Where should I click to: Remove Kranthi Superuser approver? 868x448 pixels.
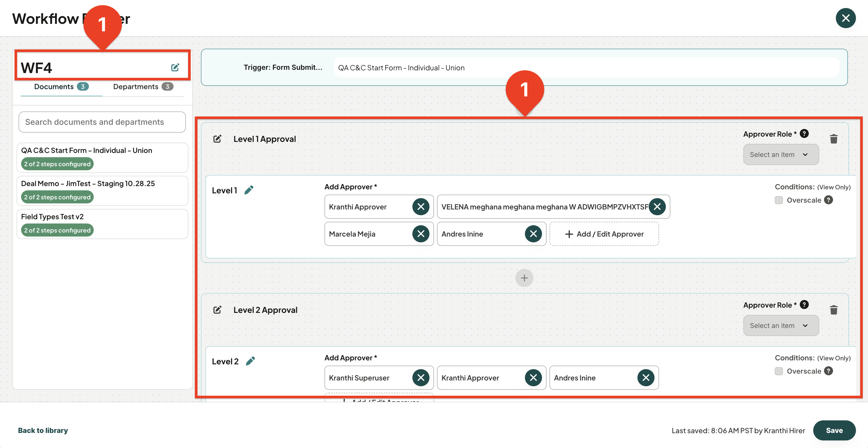click(421, 378)
